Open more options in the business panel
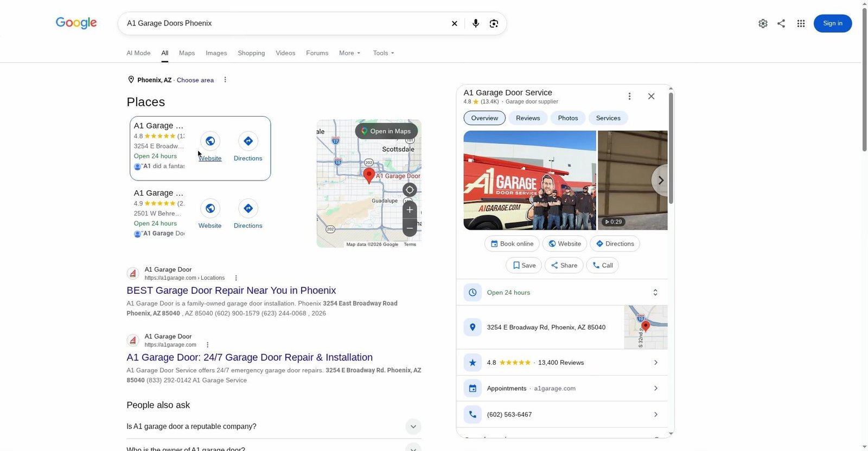868x451 pixels. pyautogui.click(x=629, y=96)
